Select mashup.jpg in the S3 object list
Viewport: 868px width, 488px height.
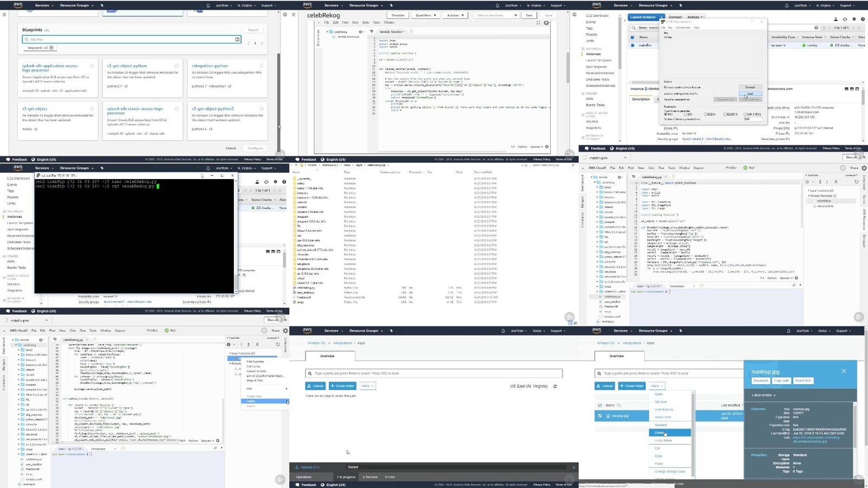tap(620, 416)
